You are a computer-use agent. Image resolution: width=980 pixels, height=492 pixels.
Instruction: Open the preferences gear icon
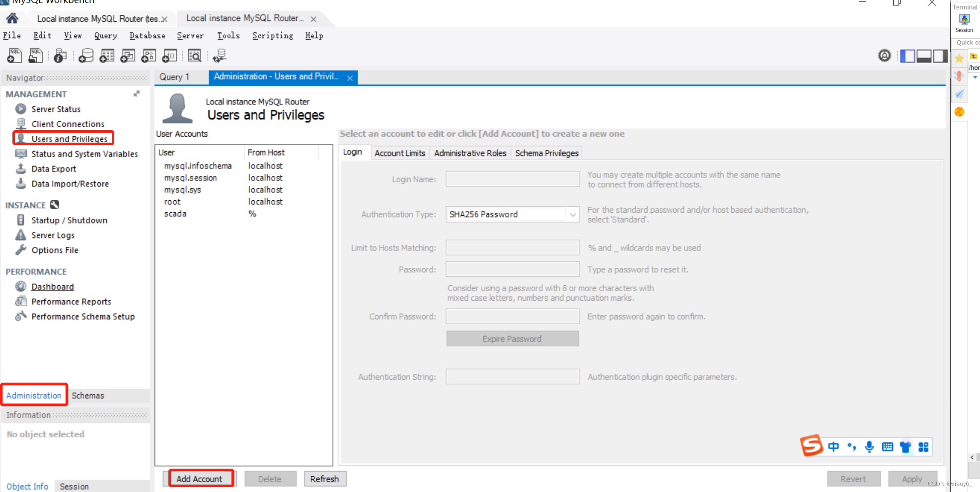[885, 56]
